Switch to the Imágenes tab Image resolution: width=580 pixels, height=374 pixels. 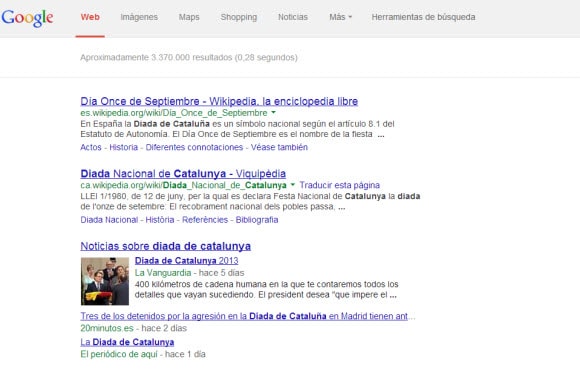click(139, 17)
